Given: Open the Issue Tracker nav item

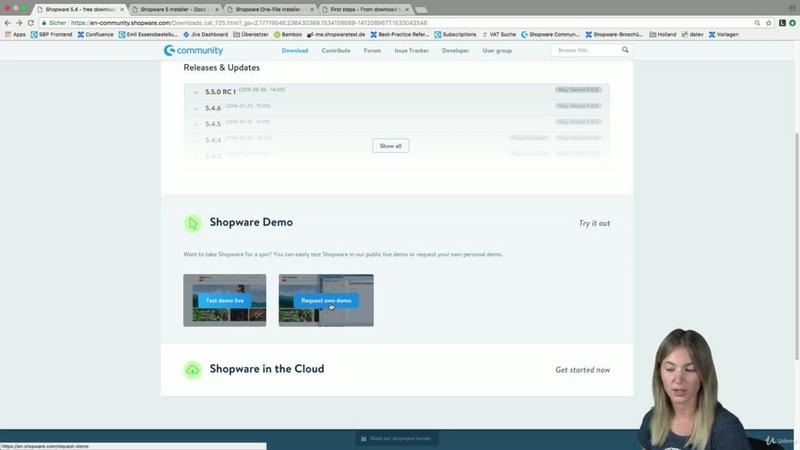Looking at the screenshot, I should (x=411, y=51).
